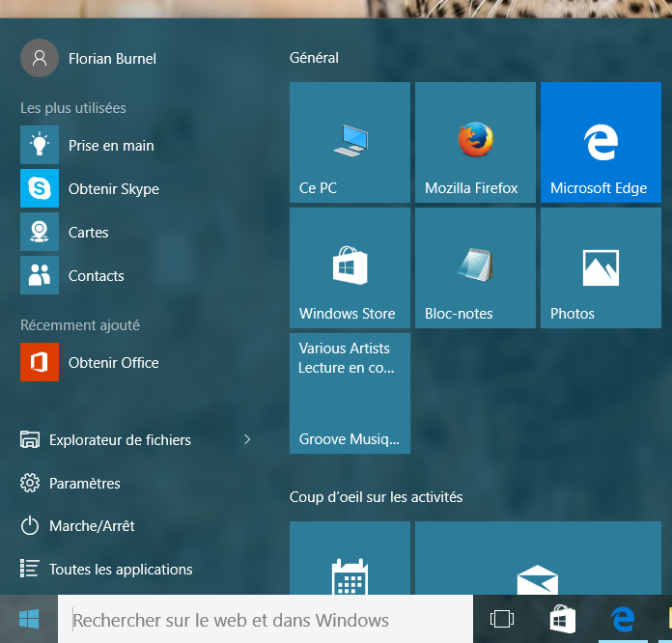Open the Ce PC tile
672x643 pixels.
[x=350, y=143]
